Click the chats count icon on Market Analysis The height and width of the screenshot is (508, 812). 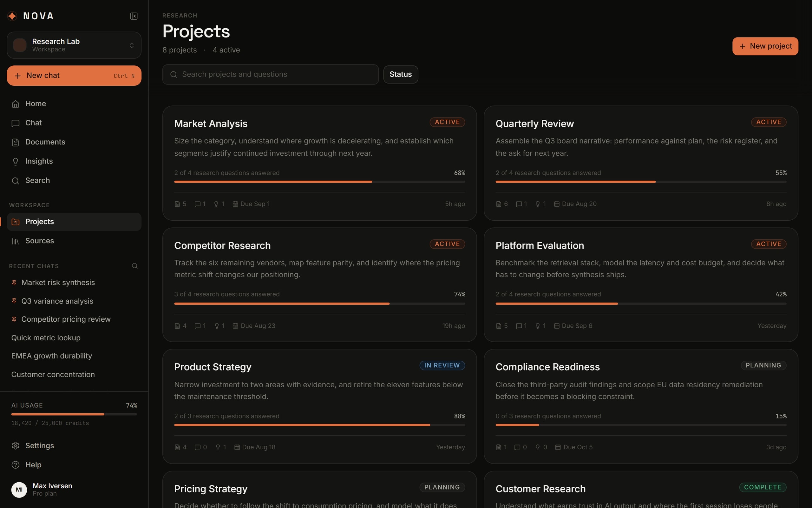(x=197, y=204)
